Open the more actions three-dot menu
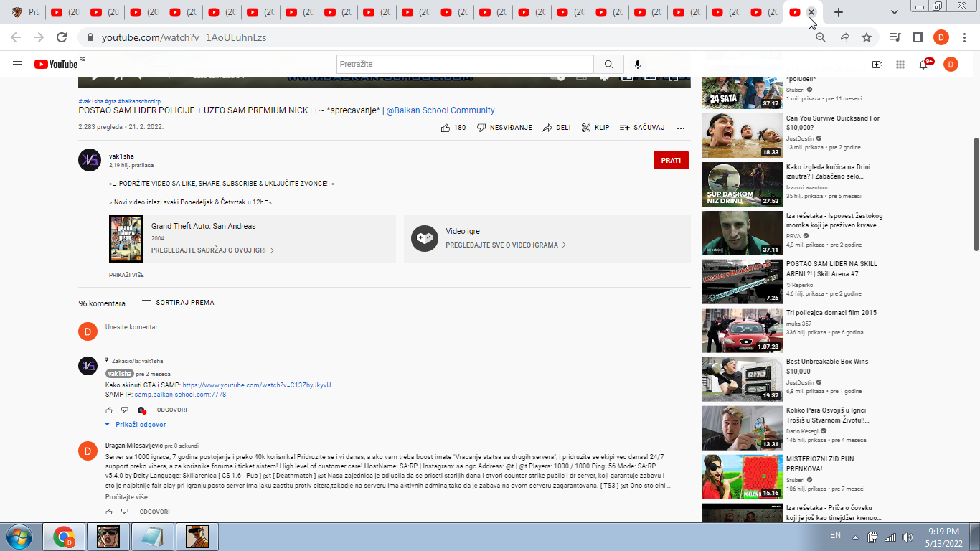The width and height of the screenshot is (980, 551). coord(681,128)
